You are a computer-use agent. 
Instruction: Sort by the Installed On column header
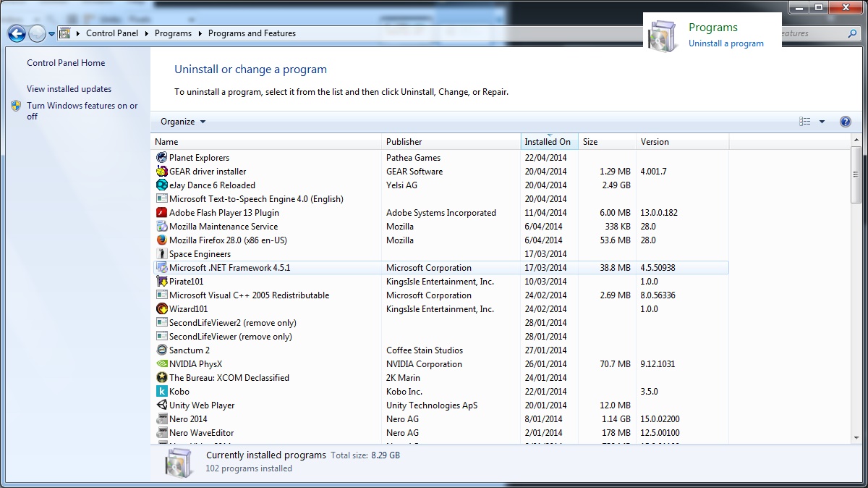coord(550,142)
